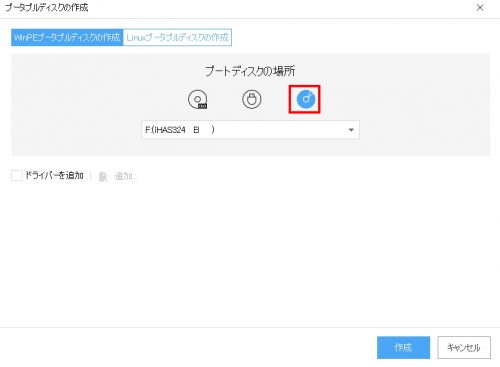Click the 追加... add driver file button

point(118,176)
